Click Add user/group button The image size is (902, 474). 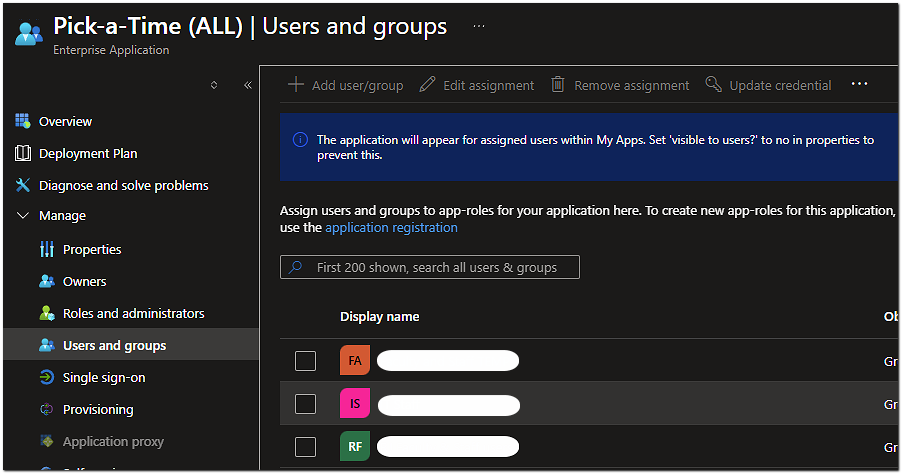pos(346,85)
